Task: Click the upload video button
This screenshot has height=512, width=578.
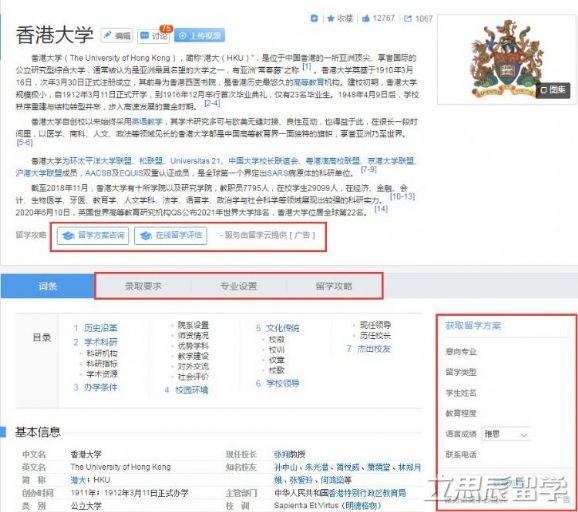Action: [x=199, y=36]
